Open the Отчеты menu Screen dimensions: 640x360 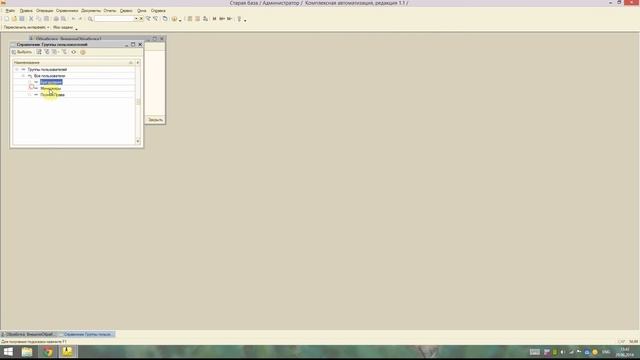click(x=110, y=11)
